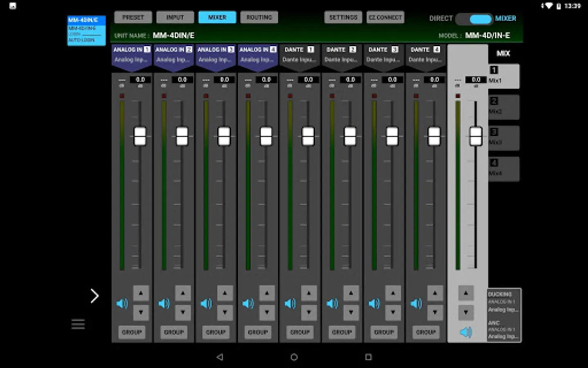Assign ANALOG IN 3 to a GROUP
Screen dimensions: 588x368
pos(216,332)
